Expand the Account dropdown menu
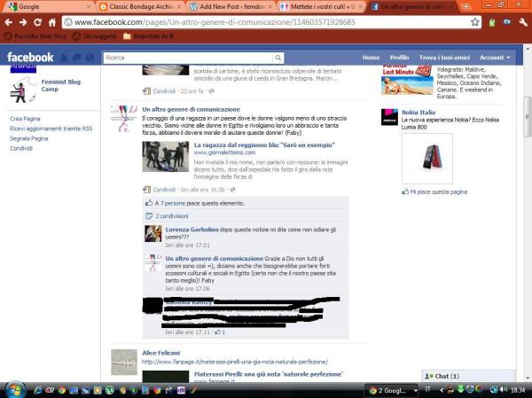This screenshot has width=532, height=398. pos(494,57)
